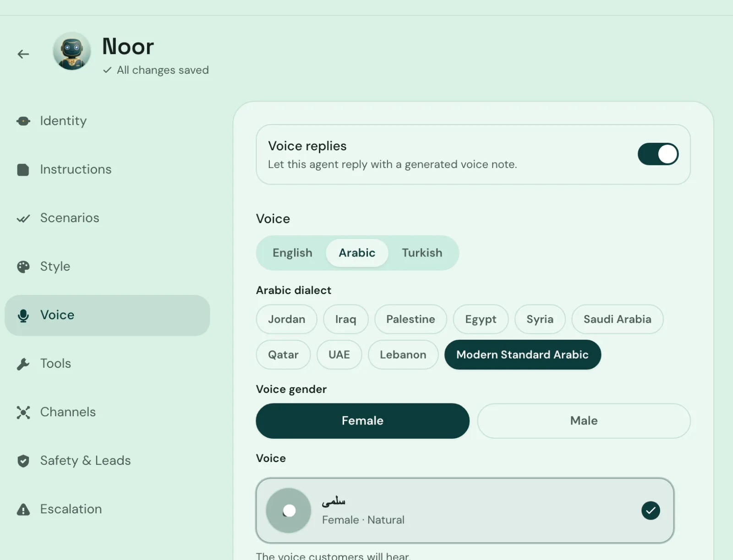Go back using the left arrow icon
This screenshot has height=560, width=733.
click(23, 54)
